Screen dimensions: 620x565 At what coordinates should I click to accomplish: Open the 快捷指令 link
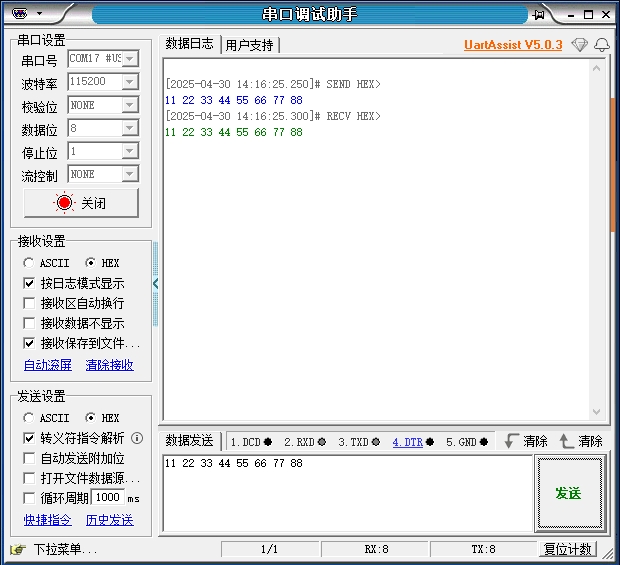click(48, 520)
